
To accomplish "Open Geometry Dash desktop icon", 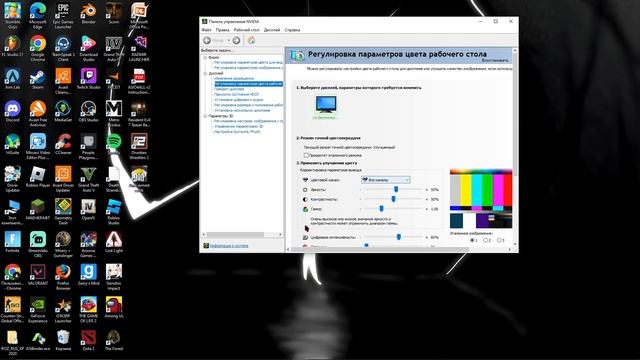I will [63, 212].
